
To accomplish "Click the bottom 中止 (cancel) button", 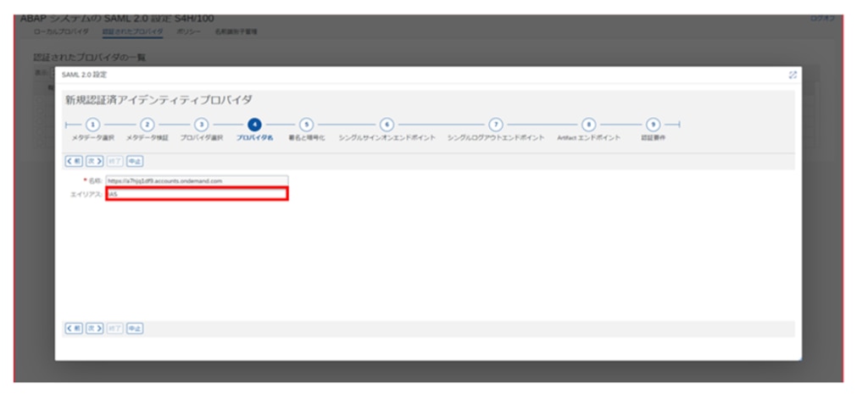I will [135, 328].
